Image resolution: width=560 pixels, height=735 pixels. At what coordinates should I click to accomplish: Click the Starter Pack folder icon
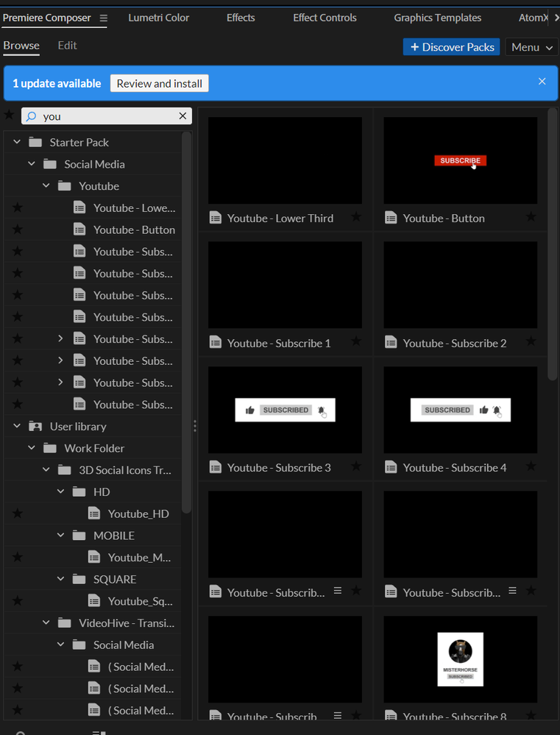pos(35,142)
